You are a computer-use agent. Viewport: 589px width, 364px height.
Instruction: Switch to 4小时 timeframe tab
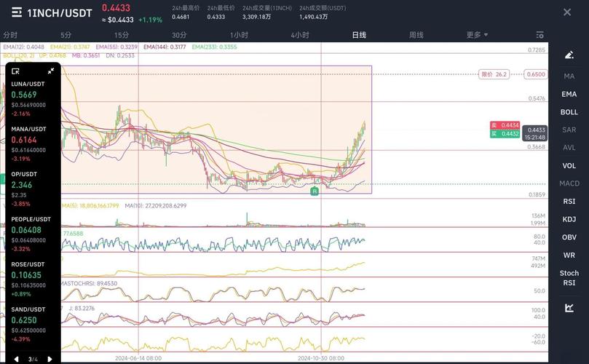300,35
